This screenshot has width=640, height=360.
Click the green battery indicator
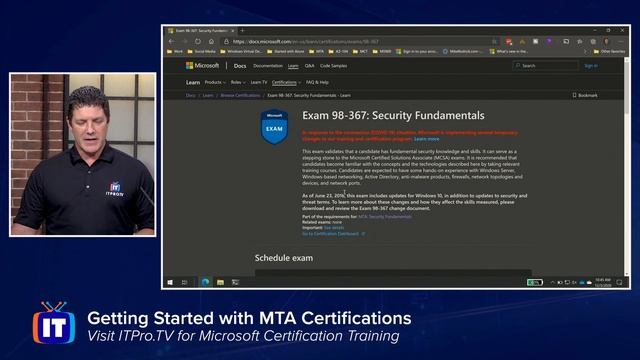[534, 282]
